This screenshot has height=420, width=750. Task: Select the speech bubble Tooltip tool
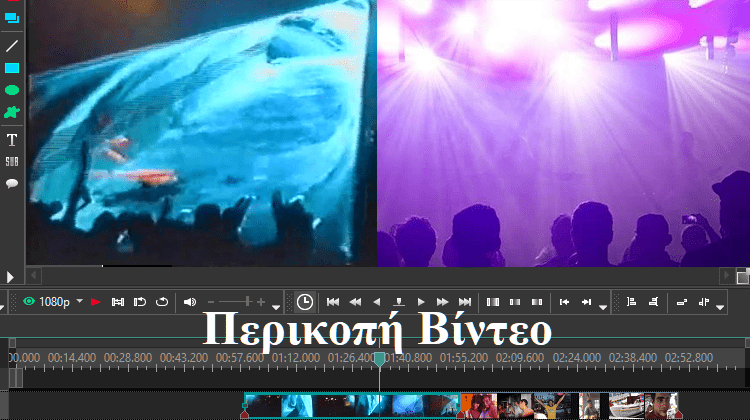pos(12,184)
